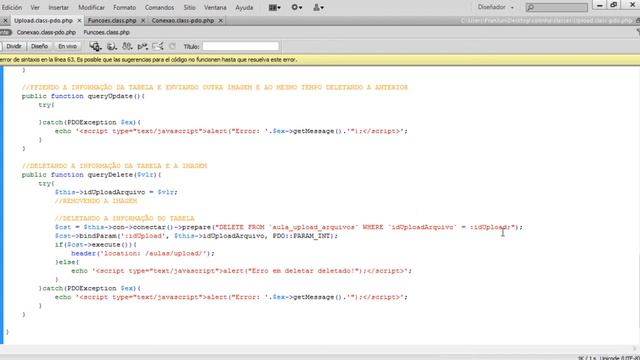640x360 pixels.
Task: Open the file management icon
Action: tap(127, 47)
